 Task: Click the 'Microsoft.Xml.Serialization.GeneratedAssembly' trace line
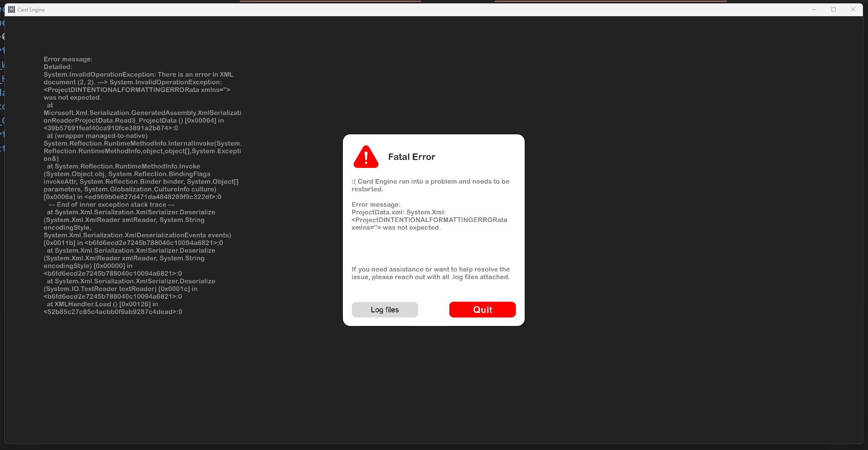click(x=142, y=113)
